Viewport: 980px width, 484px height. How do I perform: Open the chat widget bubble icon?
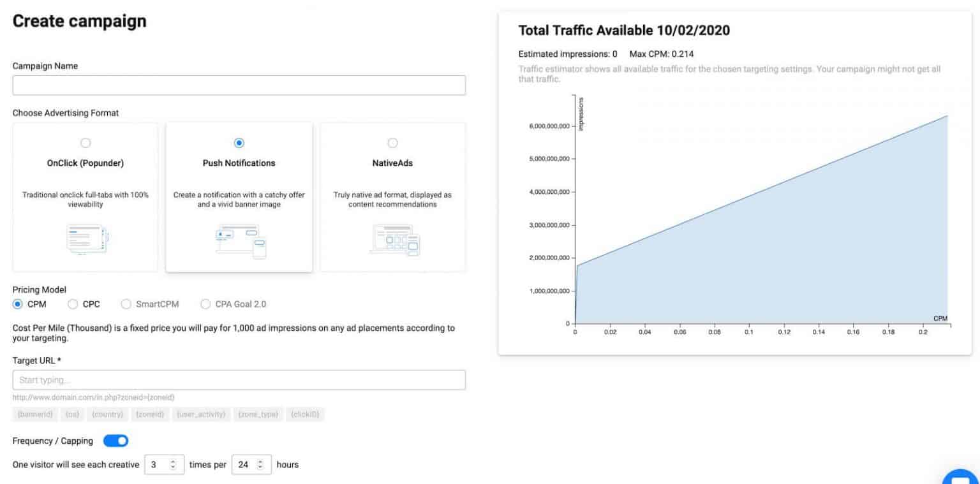pyautogui.click(x=960, y=476)
